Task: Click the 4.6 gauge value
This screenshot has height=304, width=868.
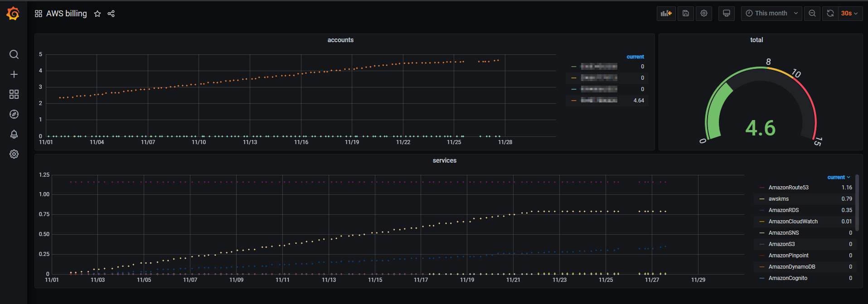Action: click(x=761, y=128)
